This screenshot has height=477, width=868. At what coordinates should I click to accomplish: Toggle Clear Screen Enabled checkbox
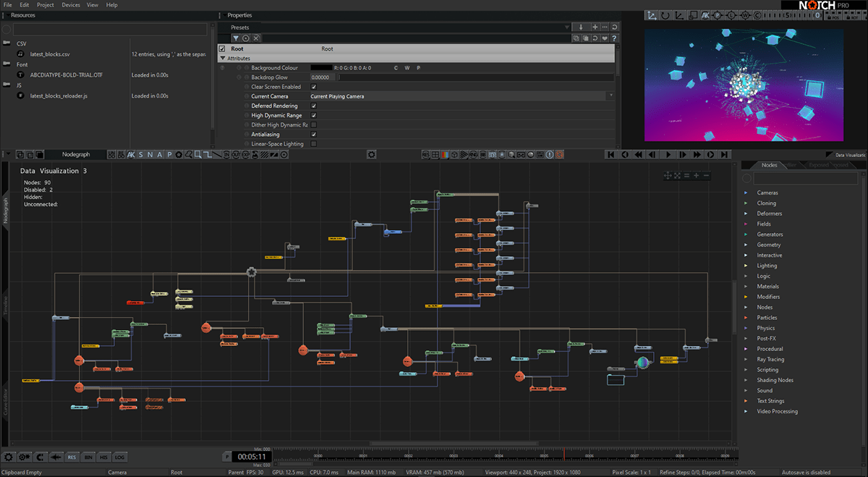point(313,87)
